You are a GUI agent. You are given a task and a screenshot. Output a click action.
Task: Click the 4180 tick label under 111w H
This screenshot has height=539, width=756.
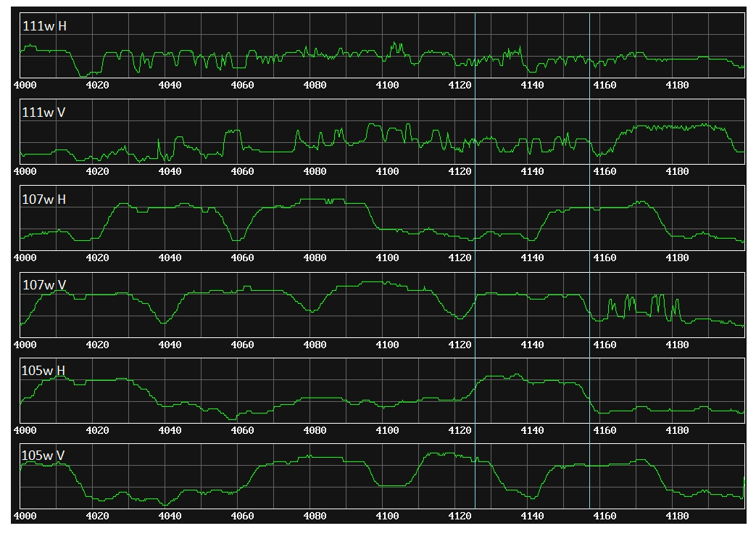pos(677,86)
